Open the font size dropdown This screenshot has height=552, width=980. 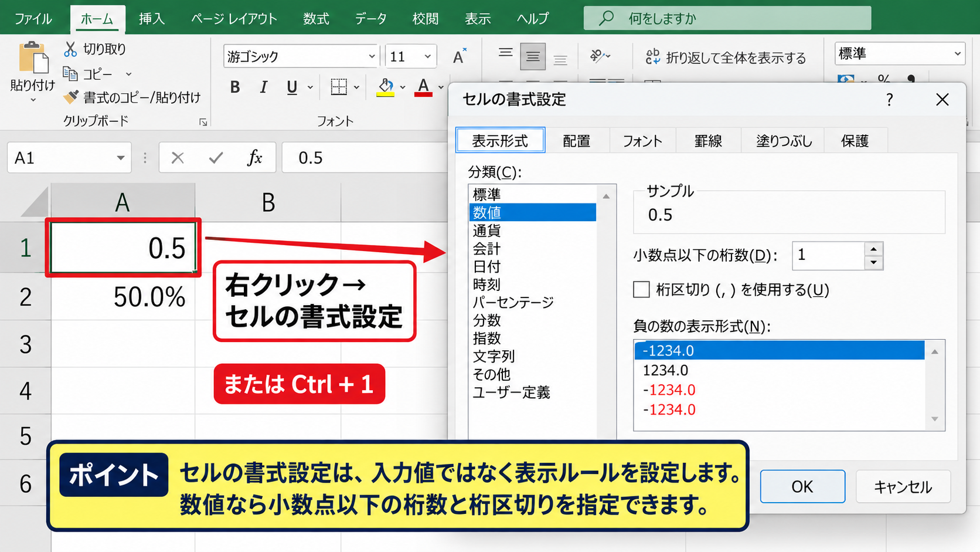428,56
